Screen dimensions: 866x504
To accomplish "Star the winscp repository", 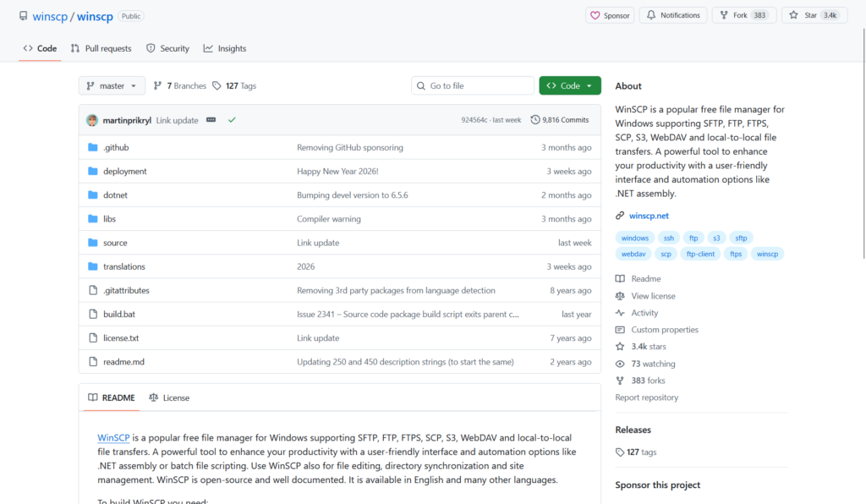I will point(814,15).
